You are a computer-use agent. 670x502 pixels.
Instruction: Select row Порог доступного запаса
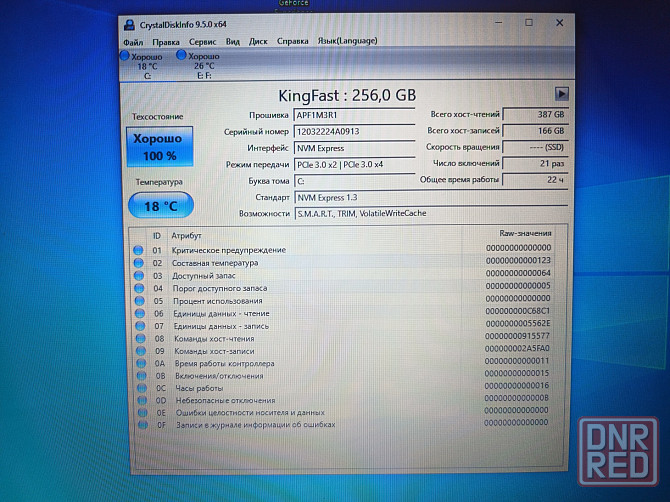tap(342, 288)
